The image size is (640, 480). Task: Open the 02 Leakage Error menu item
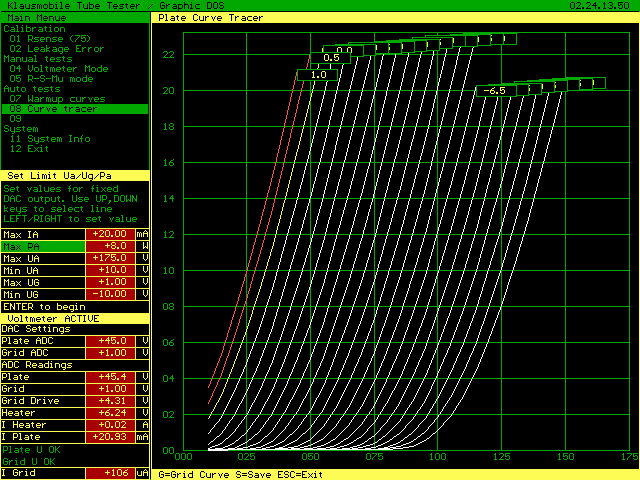[x=57, y=49]
